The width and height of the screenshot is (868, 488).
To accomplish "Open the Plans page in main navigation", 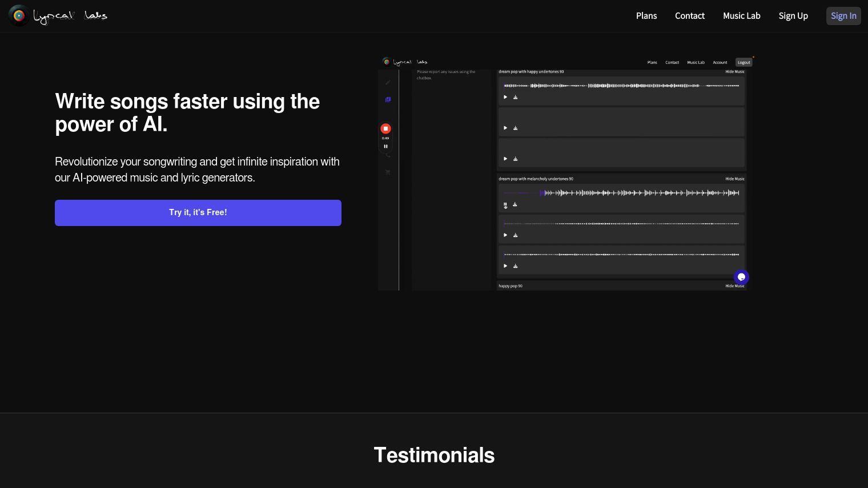I will point(646,16).
